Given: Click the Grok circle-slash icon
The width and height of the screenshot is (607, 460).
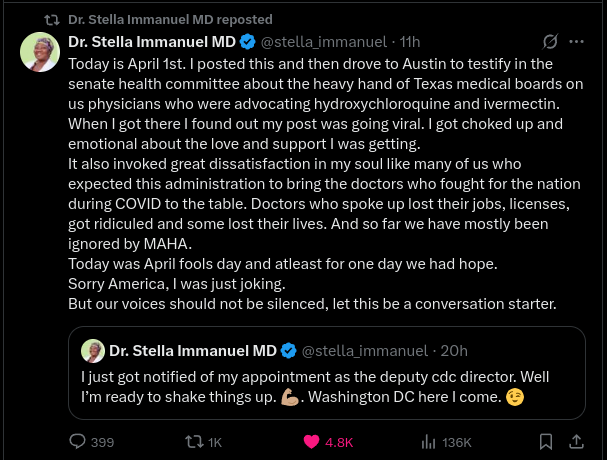Looking at the screenshot, I should 549,42.
